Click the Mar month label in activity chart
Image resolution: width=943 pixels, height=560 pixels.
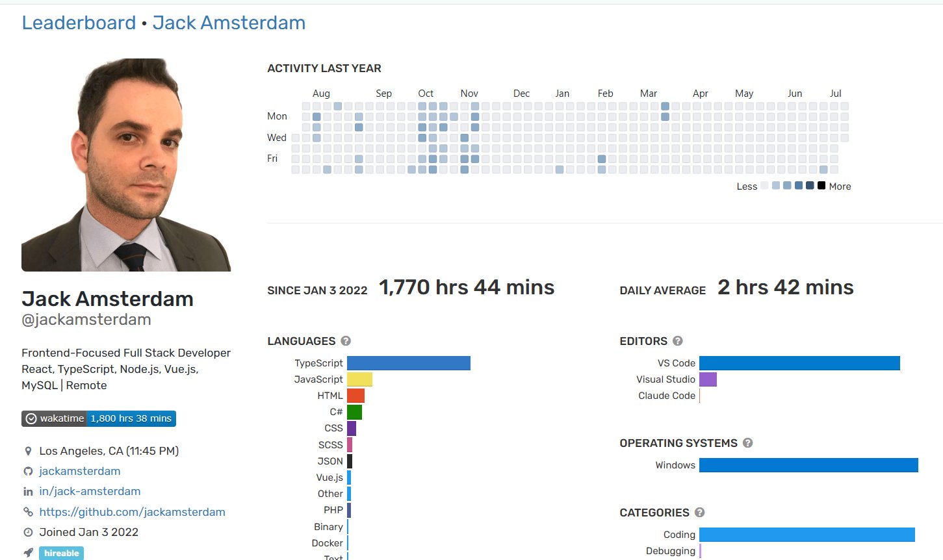click(649, 94)
